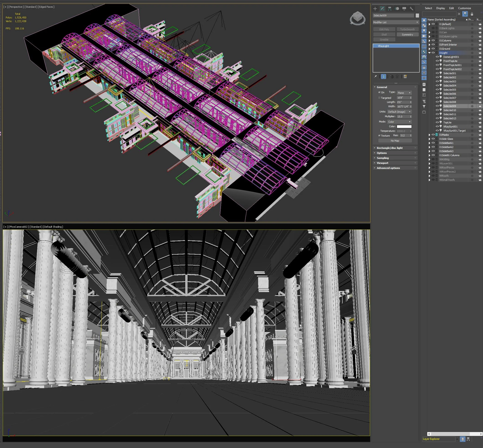Click Configure Modifier Sets icon

coord(405,77)
